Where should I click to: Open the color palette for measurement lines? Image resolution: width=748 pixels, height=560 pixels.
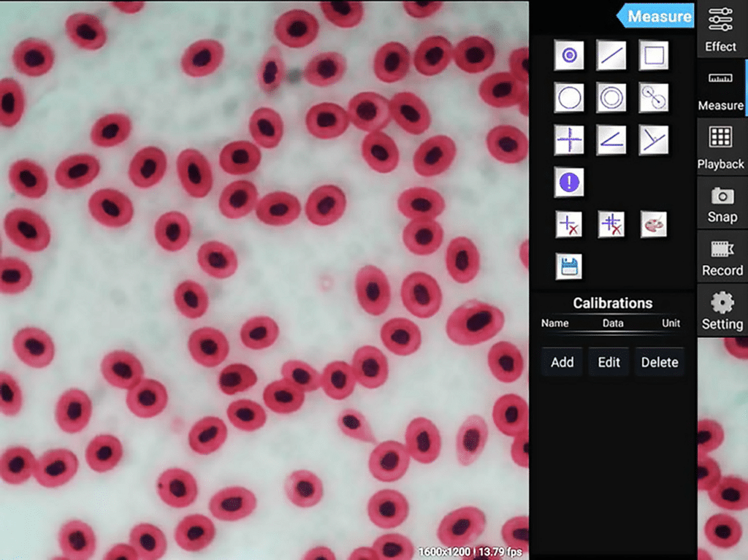click(x=653, y=224)
